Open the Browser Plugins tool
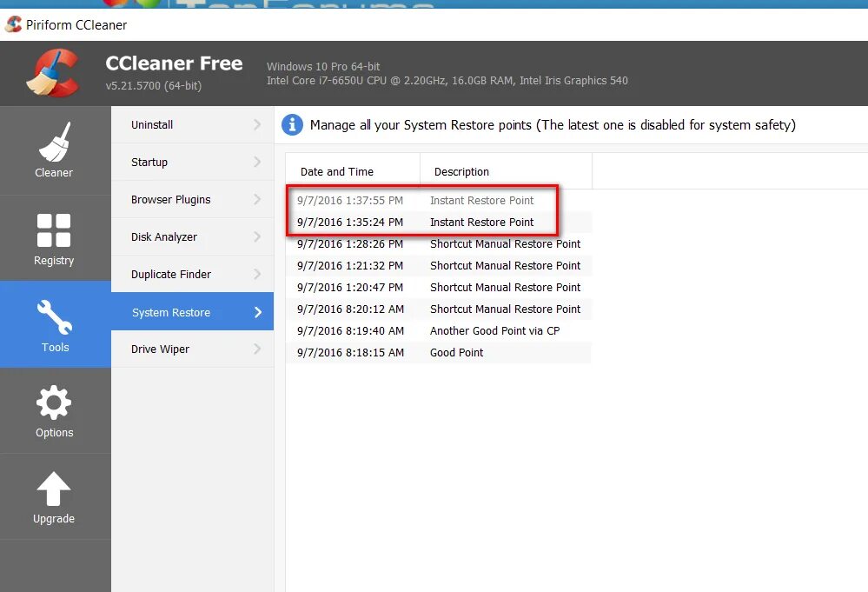Viewport: 868px width, 592px height. [192, 199]
